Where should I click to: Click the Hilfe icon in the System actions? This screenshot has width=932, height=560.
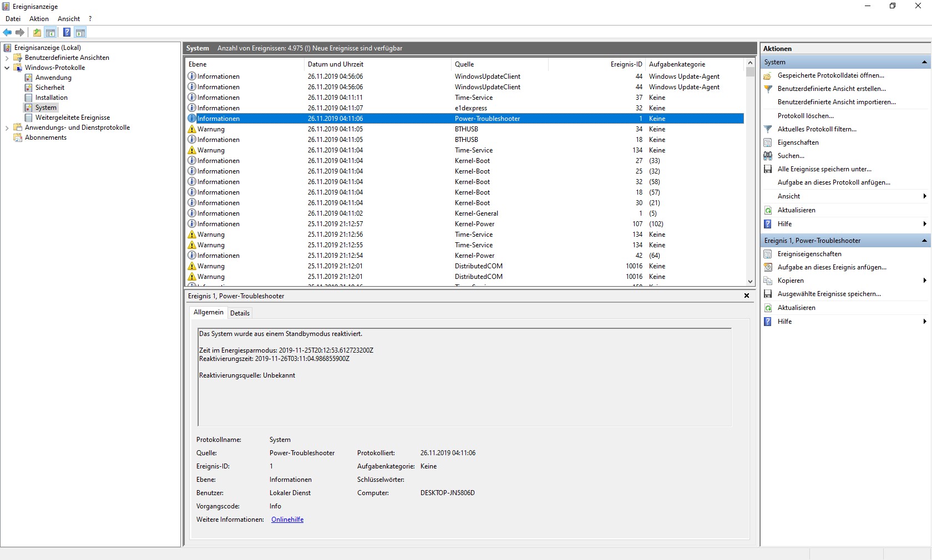pyautogui.click(x=768, y=224)
